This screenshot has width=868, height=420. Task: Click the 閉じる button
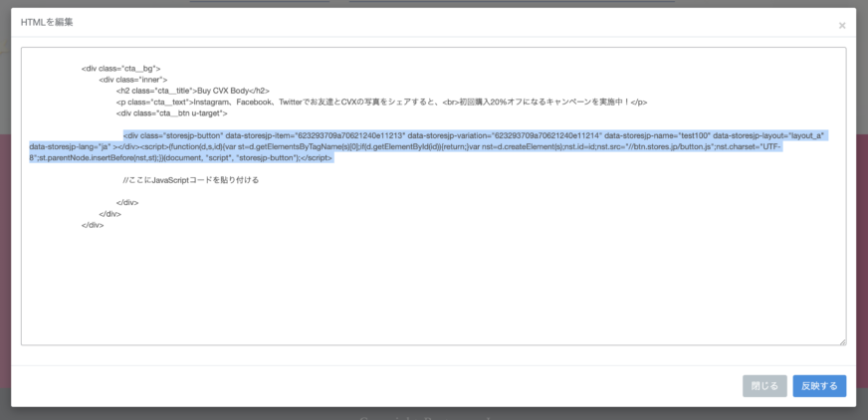[764, 386]
